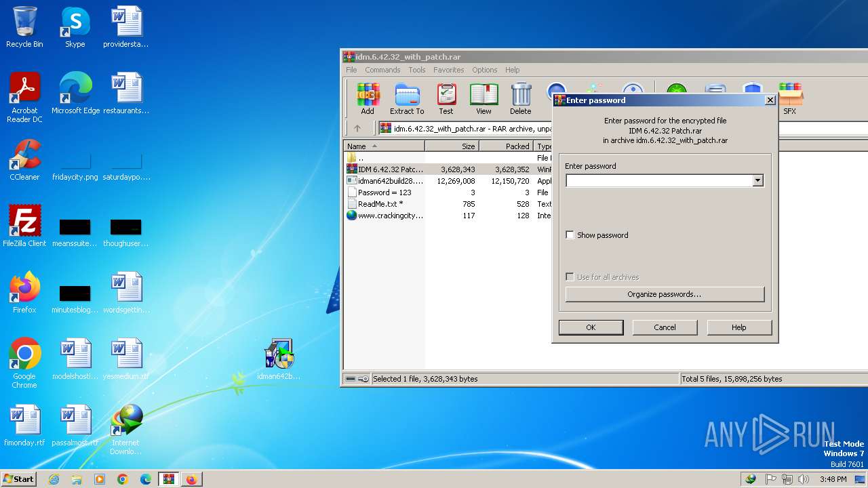Click the Test archive toolbar icon
The width and height of the screenshot is (868, 488).
(446, 98)
